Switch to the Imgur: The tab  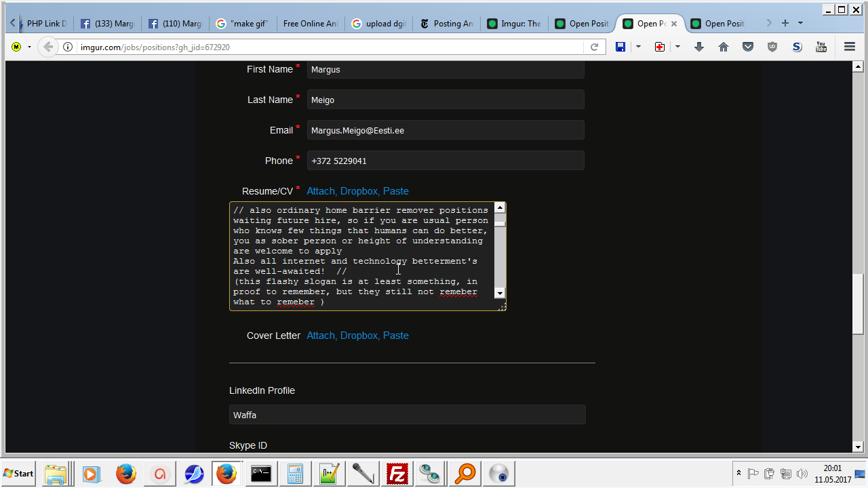[514, 24]
